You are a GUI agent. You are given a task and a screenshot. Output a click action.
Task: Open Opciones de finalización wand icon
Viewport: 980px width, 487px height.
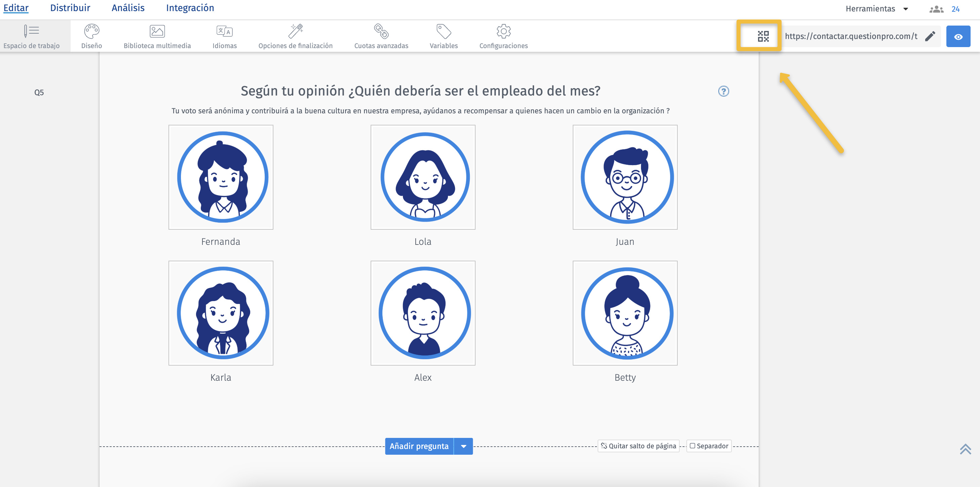tap(295, 32)
